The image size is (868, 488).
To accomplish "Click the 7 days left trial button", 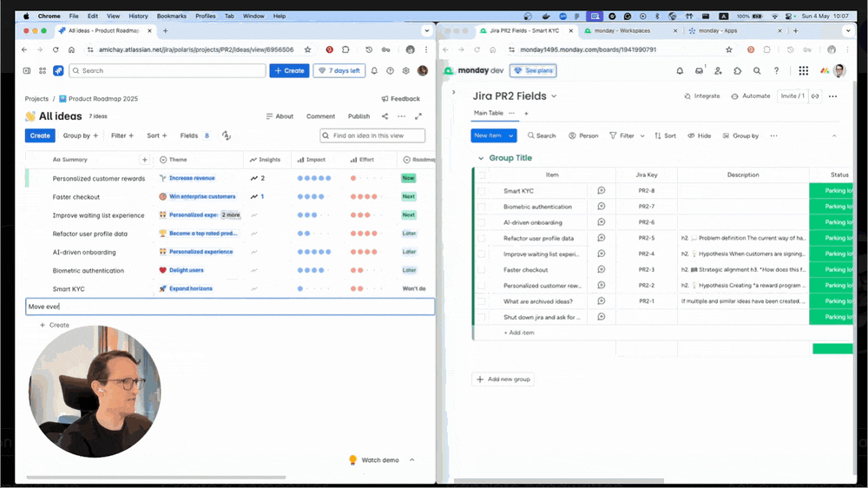I will (339, 71).
